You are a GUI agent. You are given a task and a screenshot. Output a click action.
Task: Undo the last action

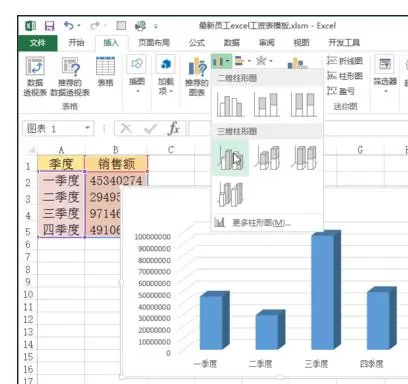(69, 26)
